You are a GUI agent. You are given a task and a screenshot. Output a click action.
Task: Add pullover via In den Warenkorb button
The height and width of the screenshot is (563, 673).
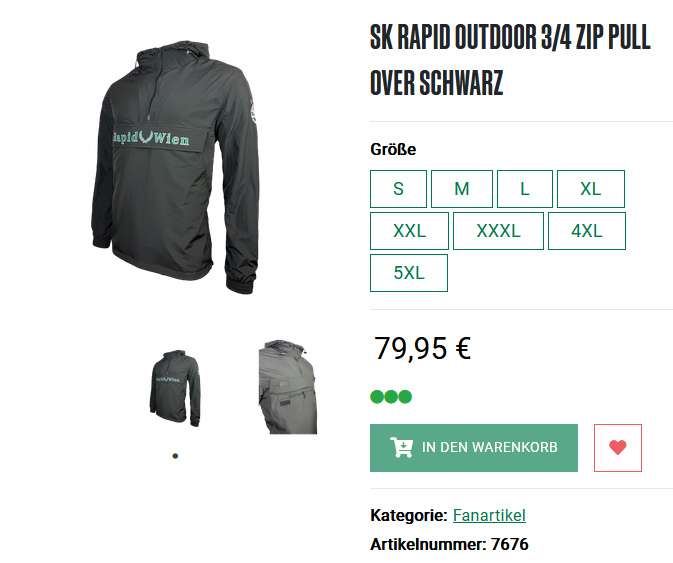[474, 448]
